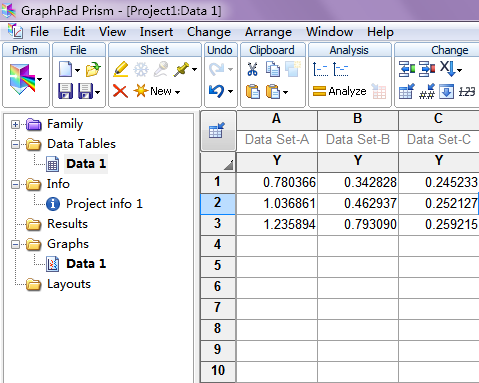This screenshot has width=479, height=383.
Task: Click the disabled pink results table icon
Action: 379,91
